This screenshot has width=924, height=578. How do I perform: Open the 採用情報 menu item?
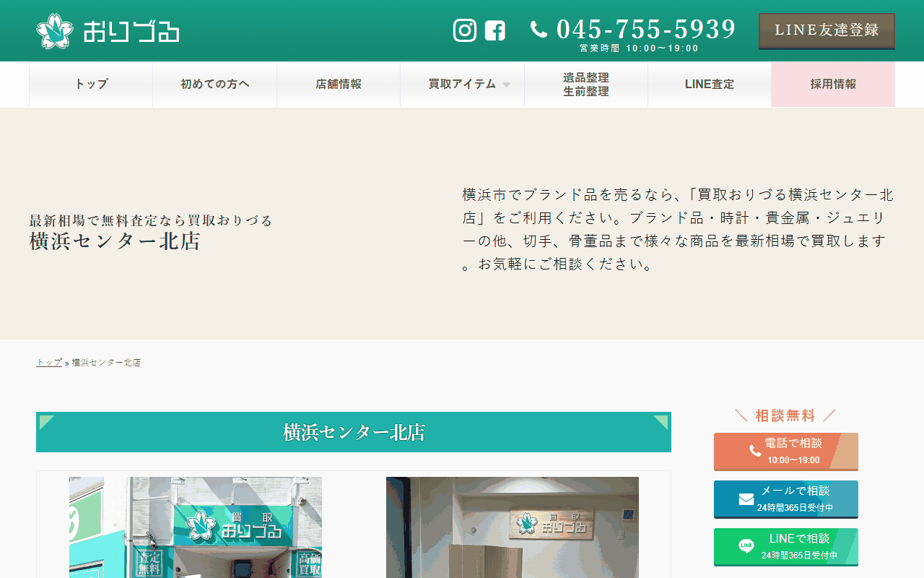[x=833, y=85]
